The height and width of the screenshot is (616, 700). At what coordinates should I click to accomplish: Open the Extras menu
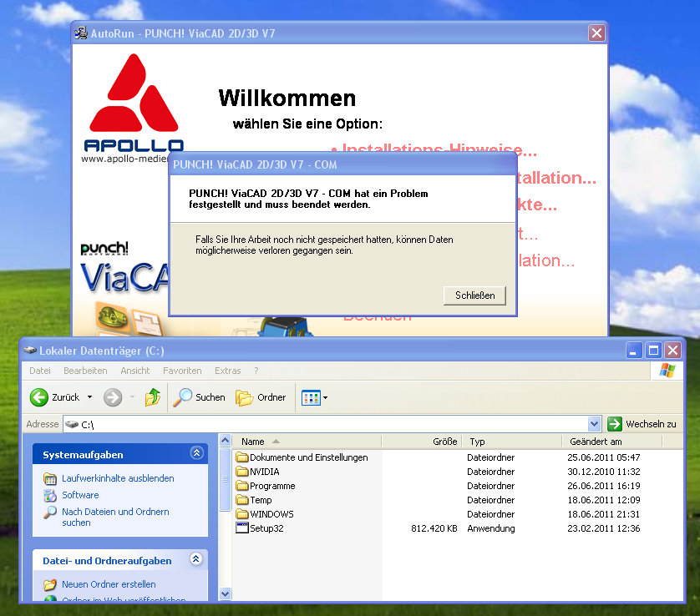[228, 371]
